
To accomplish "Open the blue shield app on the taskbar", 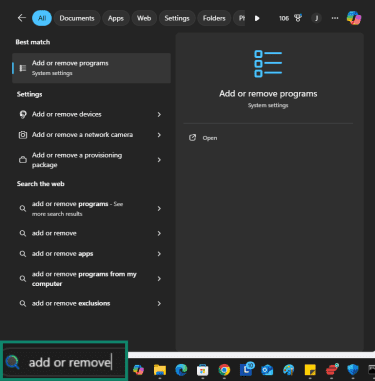I will (x=353, y=370).
